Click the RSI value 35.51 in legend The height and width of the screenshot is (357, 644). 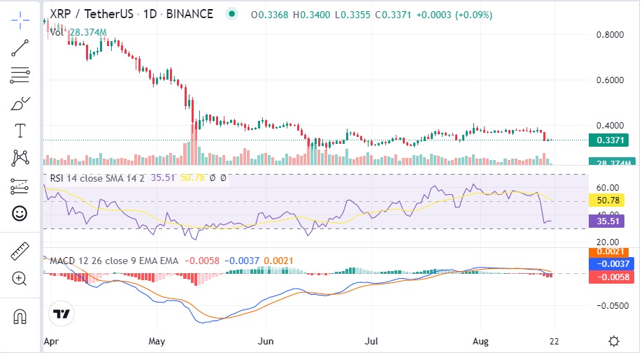(163, 177)
